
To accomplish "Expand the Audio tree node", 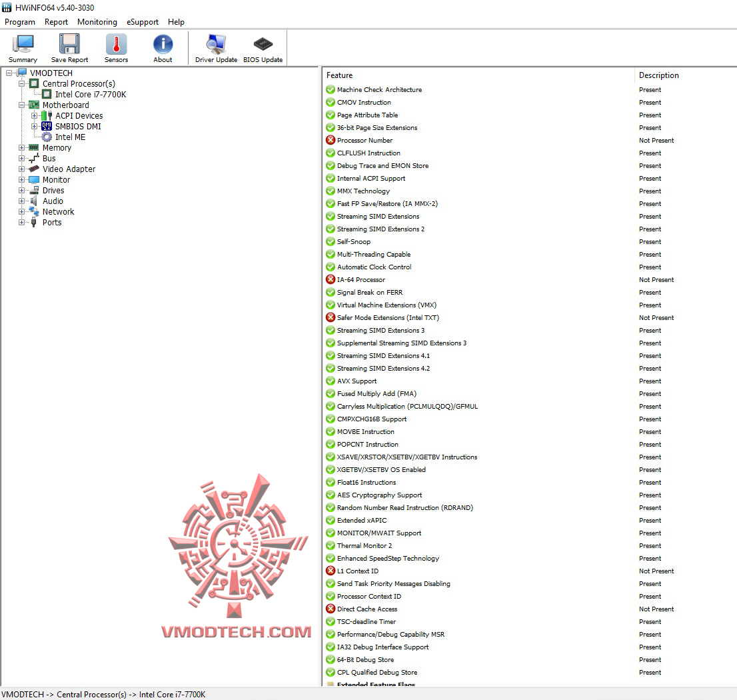I will [21, 201].
